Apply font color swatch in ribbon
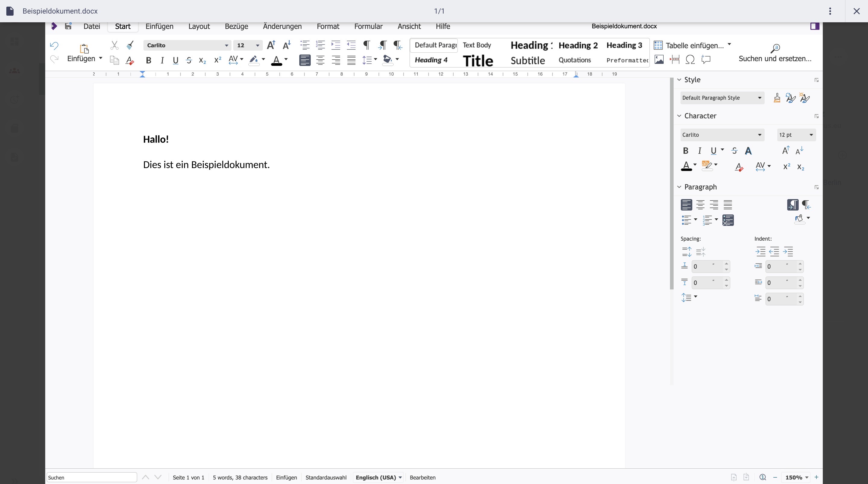 276,61
